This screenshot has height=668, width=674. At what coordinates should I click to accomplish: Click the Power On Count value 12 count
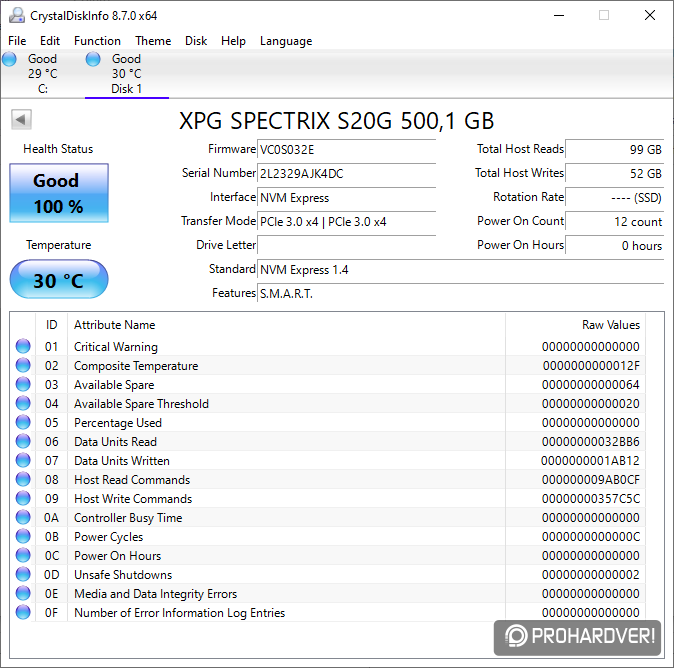pyautogui.click(x=615, y=222)
